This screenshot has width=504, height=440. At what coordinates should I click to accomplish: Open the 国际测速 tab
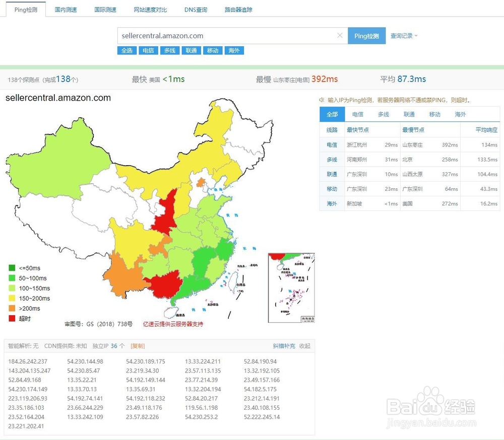105,10
